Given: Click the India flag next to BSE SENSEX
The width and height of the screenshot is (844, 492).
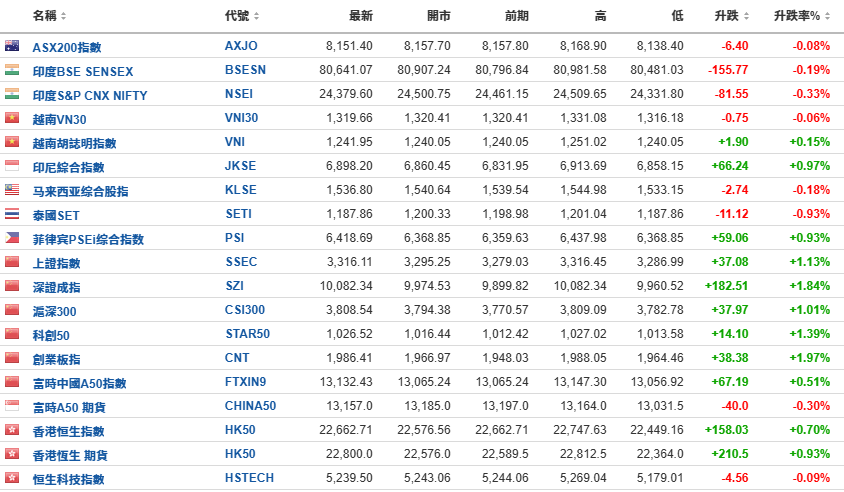Looking at the screenshot, I should click(x=12, y=70).
